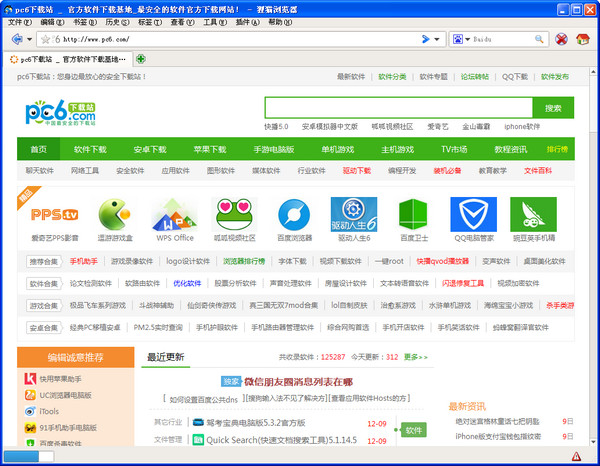The image size is (600, 466).
Task: Click the page loading progress bar
Action: pos(29,456)
